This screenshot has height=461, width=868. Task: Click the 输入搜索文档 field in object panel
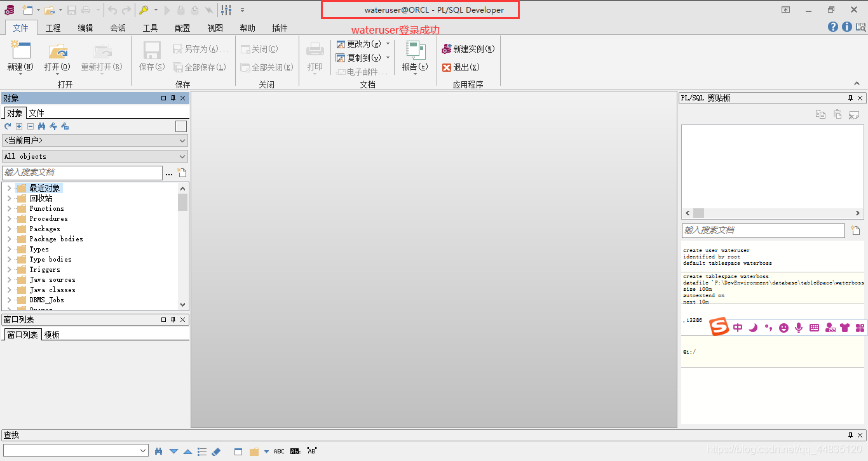83,173
